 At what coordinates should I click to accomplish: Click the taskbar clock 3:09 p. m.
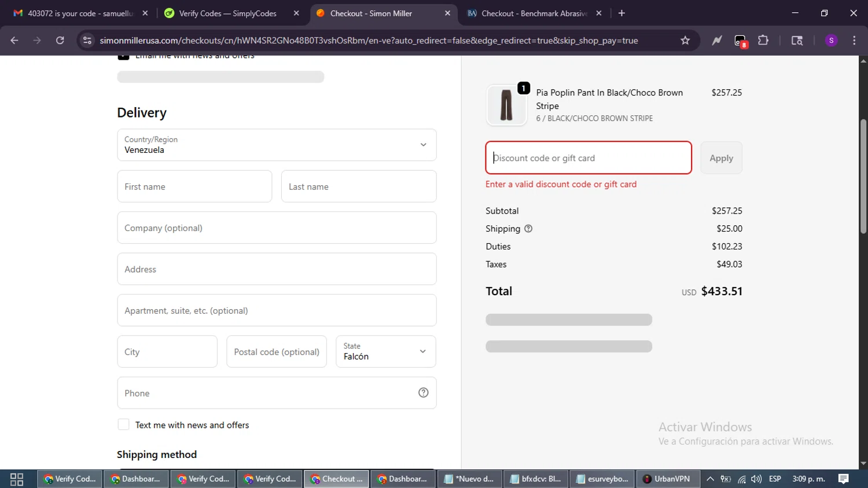pyautogui.click(x=808, y=479)
